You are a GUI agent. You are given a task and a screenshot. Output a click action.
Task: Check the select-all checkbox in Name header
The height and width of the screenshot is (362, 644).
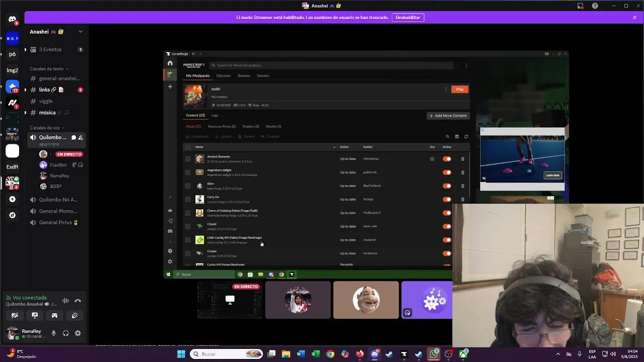click(x=188, y=147)
